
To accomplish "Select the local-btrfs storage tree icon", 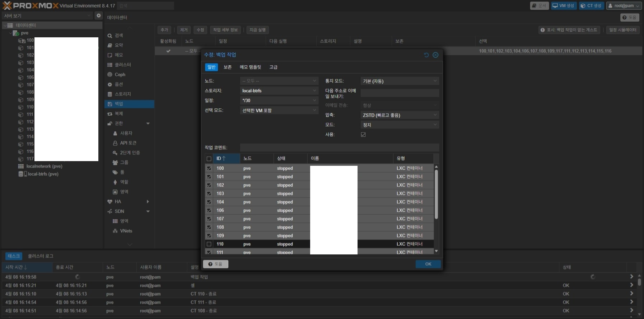I will pos(22,174).
